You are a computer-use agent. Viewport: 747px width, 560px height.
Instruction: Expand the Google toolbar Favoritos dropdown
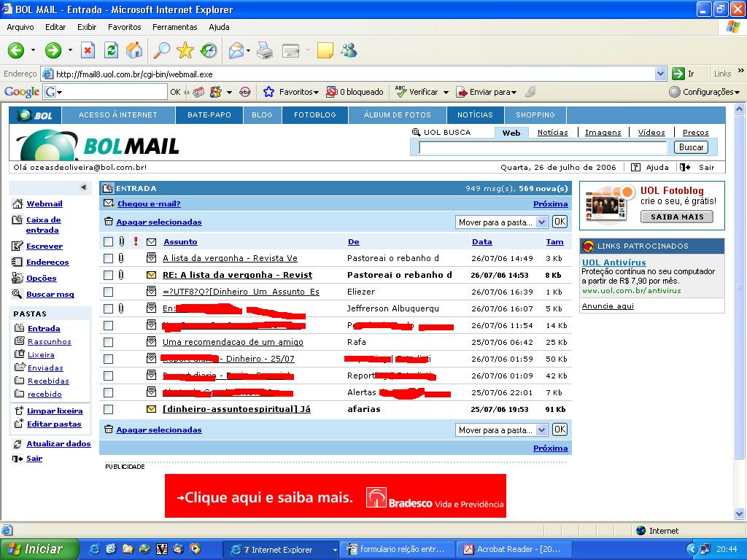[x=316, y=93]
